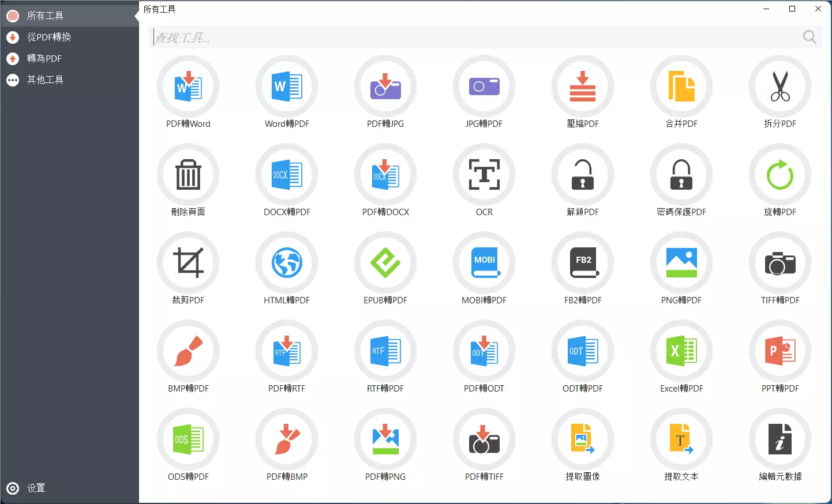Maximize the application window
832x504 pixels.
pyautogui.click(x=792, y=9)
